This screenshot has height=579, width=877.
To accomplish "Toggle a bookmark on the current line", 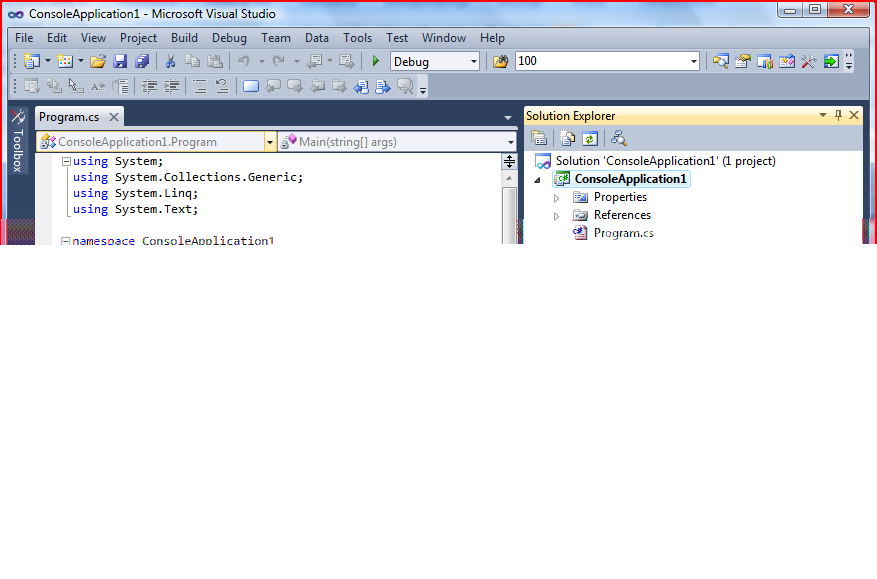I will [x=251, y=86].
